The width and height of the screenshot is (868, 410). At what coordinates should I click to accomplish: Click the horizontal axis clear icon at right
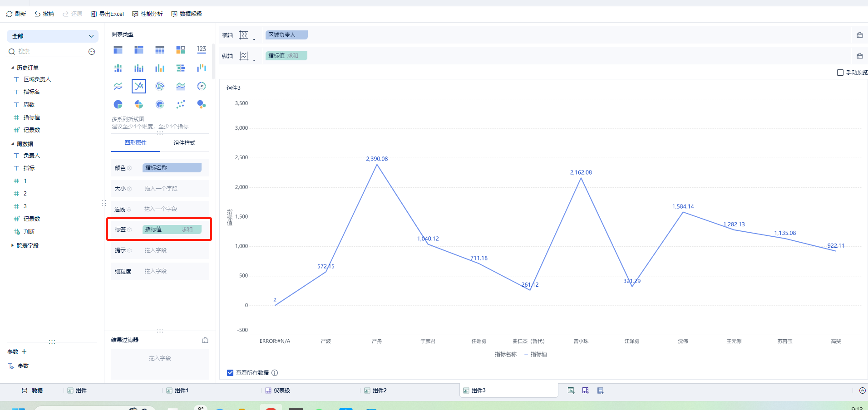pyautogui.click(x=859, y=35)
